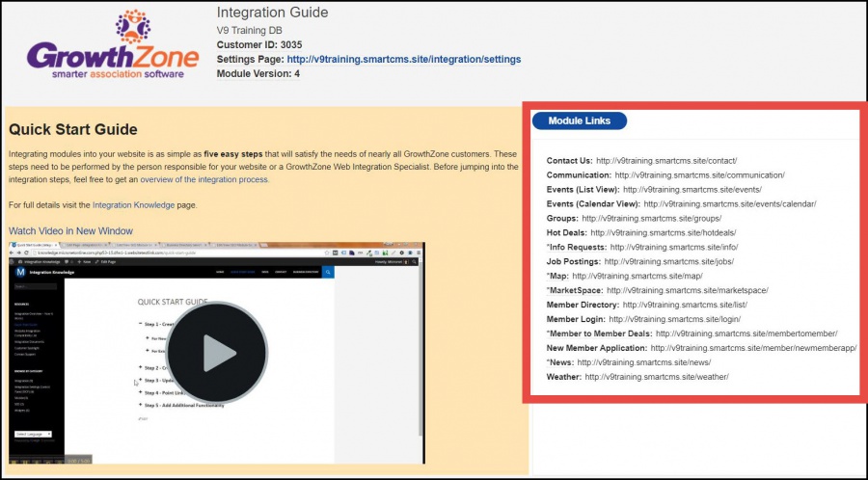The image size is (868, 480).
Task: Open the Job Postings module URL
Action: pos(669,261)
